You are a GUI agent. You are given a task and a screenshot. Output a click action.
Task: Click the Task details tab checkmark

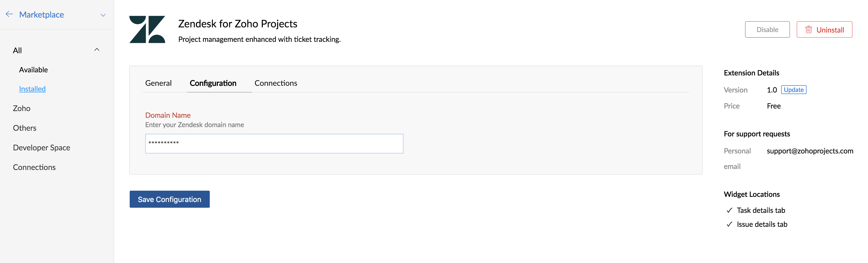pos(730,210)
